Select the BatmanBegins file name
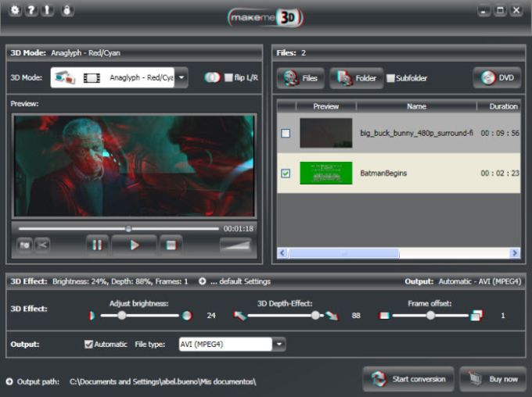Image resolution: width=532 pixels, height=397 pixels. click(x=383, y=173)
